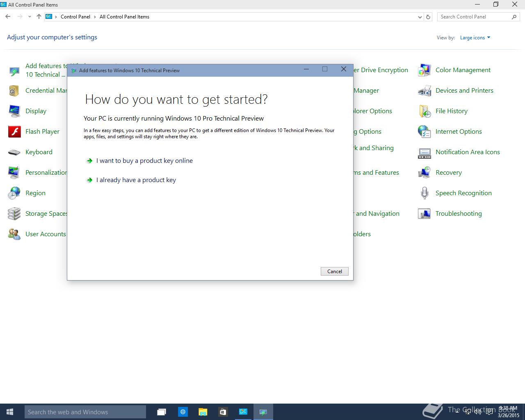Open File Explorer from the taskbar
The image size is (525, 420).
[x=203, y=412]
